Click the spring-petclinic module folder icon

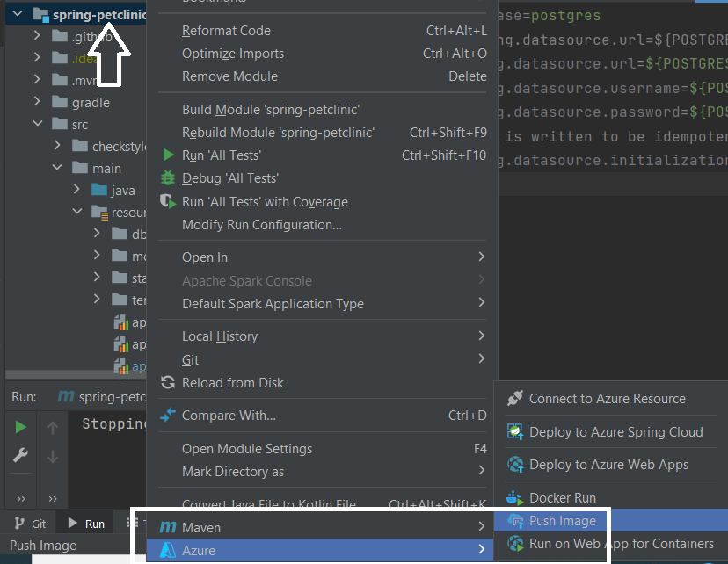point(40,15)
